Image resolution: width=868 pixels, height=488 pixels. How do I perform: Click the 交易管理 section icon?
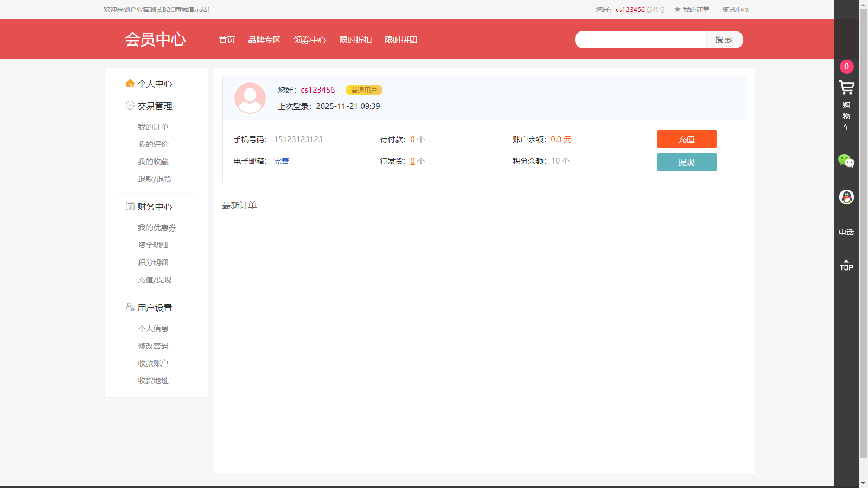(x=130, y=106)
